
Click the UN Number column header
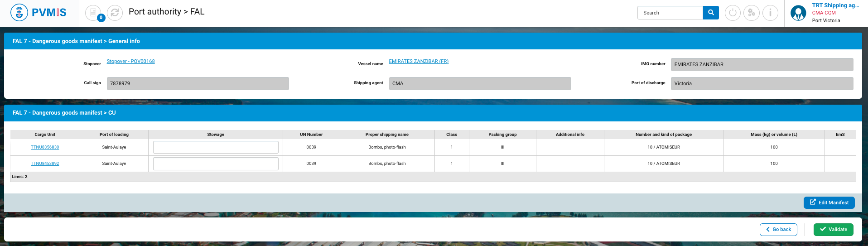311,135
